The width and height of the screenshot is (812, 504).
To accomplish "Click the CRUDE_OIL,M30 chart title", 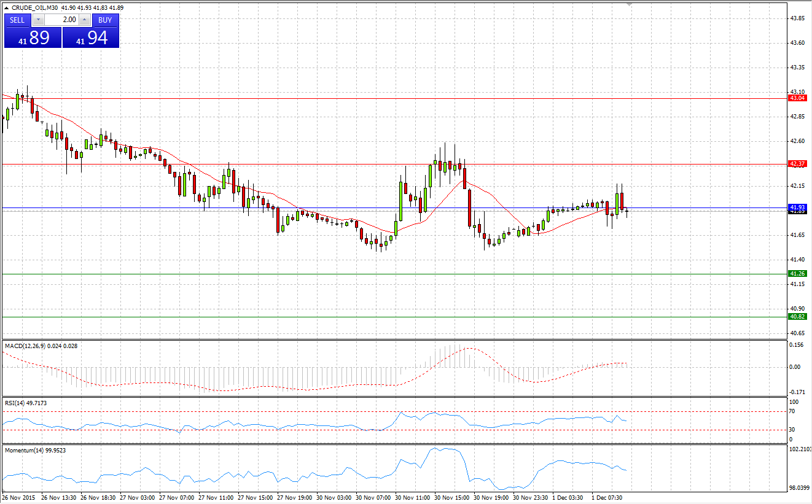I will (x=34, y=7).
